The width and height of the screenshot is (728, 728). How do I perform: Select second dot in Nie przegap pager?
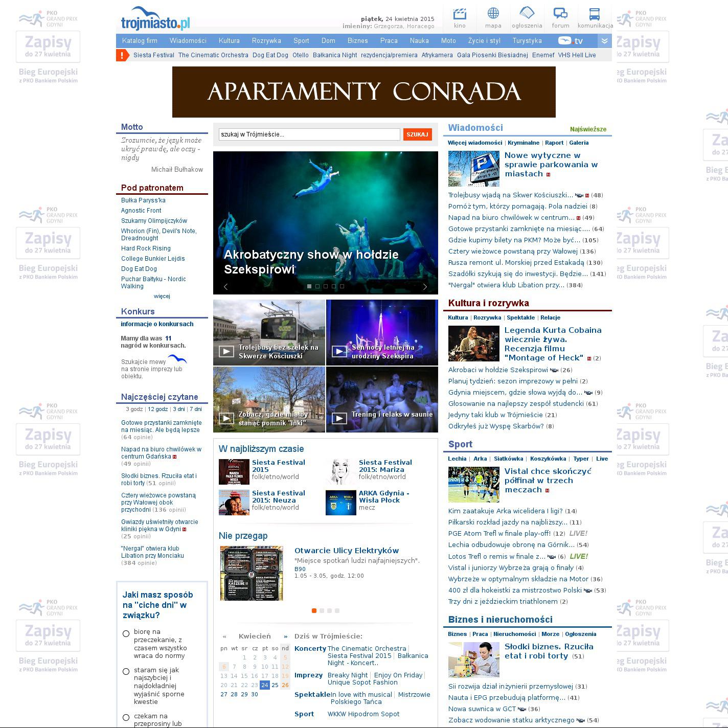point(322,610)
